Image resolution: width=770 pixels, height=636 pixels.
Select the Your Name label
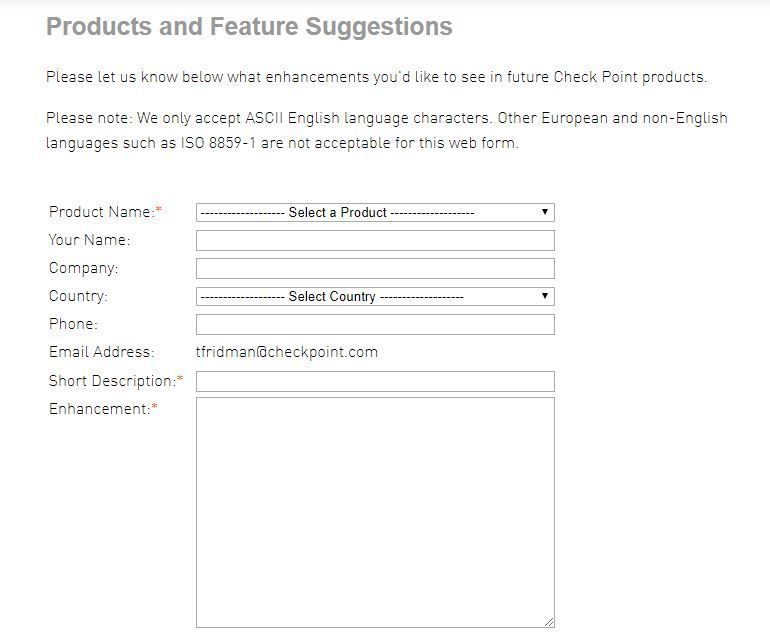coord(89,240)
